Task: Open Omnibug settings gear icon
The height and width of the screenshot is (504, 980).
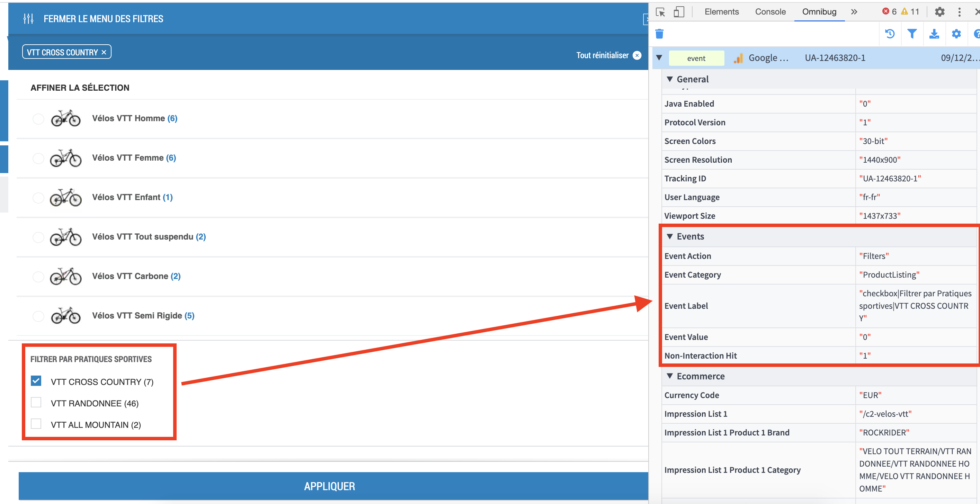Action: [x=956, y=34]
